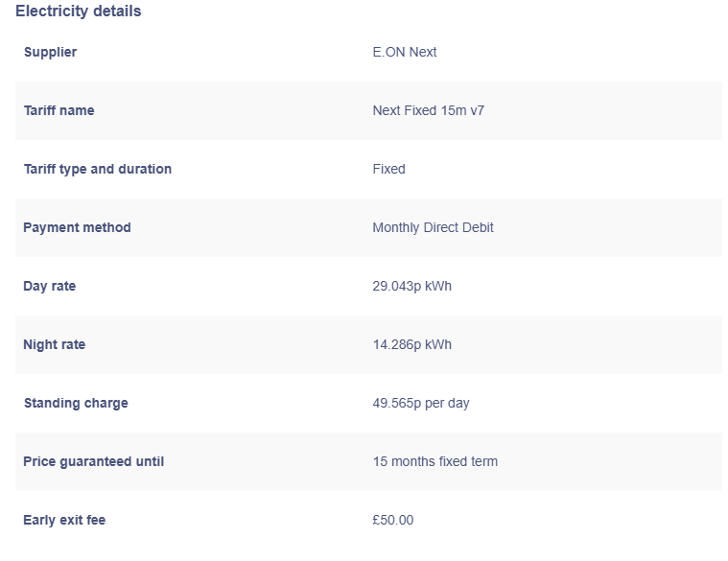This screenshot has width=728, height=561.
Task: Click the Payment method label
Action: click(77, 227)
